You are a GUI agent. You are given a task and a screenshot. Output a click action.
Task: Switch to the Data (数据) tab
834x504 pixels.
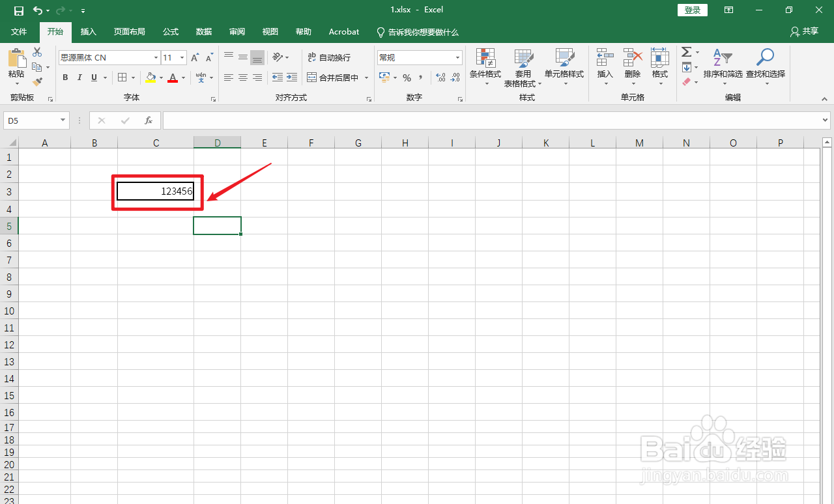click(204, 31)
